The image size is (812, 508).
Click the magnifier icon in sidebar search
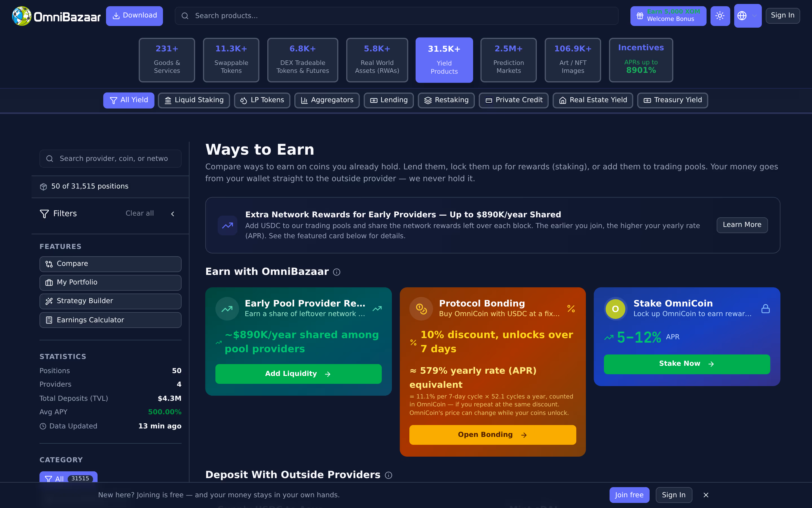tap(50, 159)
